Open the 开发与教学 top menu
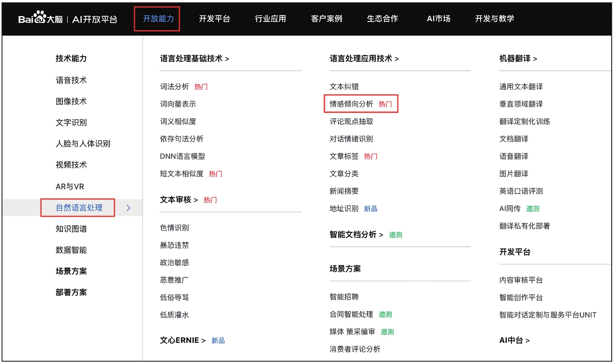The image size is (613, 364). click(494, 19)
